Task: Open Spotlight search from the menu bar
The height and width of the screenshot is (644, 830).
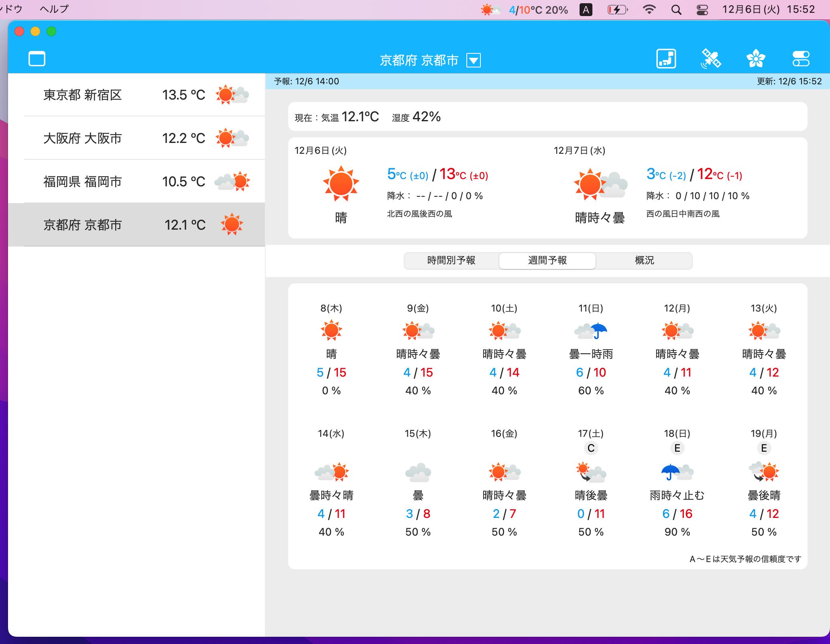Action: (676, 9)
